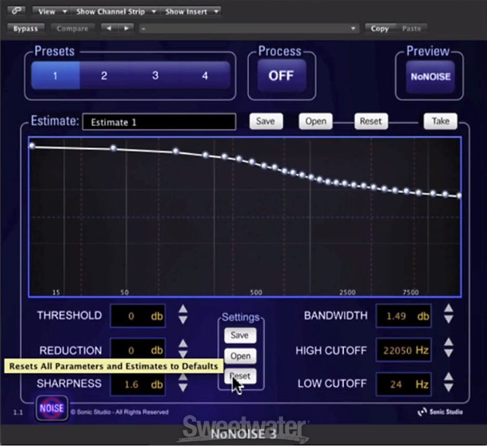487x448 pixels.
Task: Select preset 3
Action: pos(155,75)
